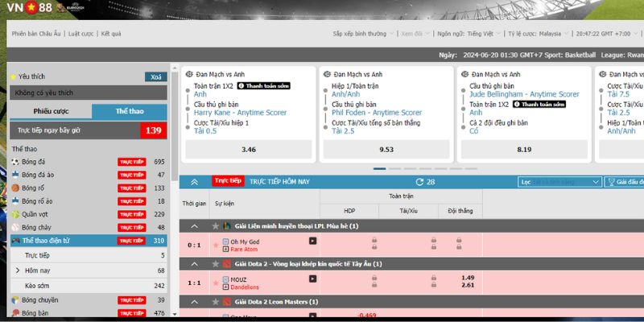Screen dimensions: 644x322
Task: Click the refresh icon showing 28
Action: tap(419, 182)
